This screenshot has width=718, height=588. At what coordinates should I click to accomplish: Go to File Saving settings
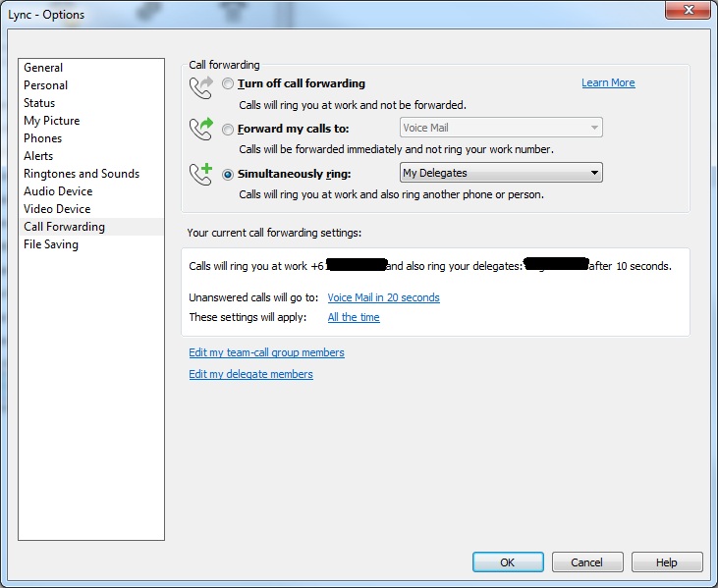[x=91, y=244]
